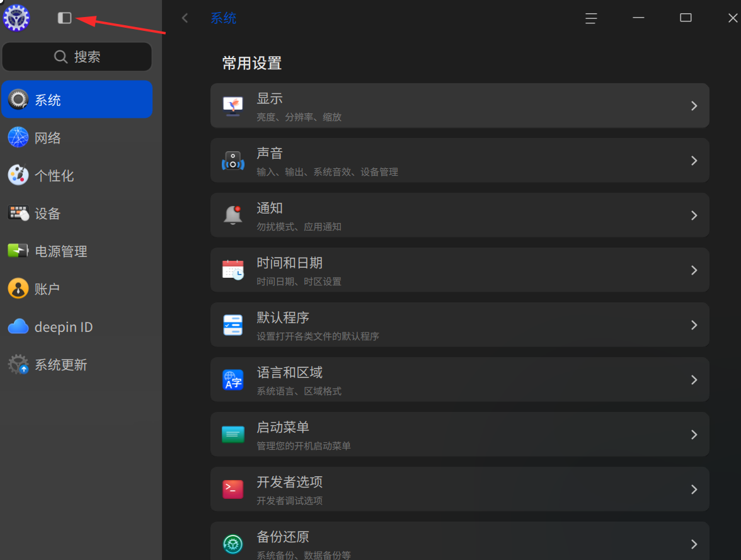
Task: Click subtitle 开发者调试选项
Action: tap(289, 501)
